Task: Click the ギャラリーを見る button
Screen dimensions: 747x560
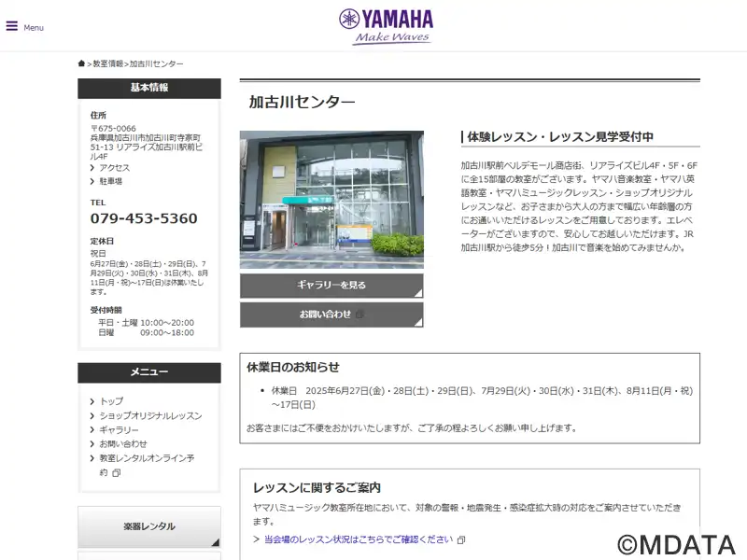Action: [x=331, y=286]
